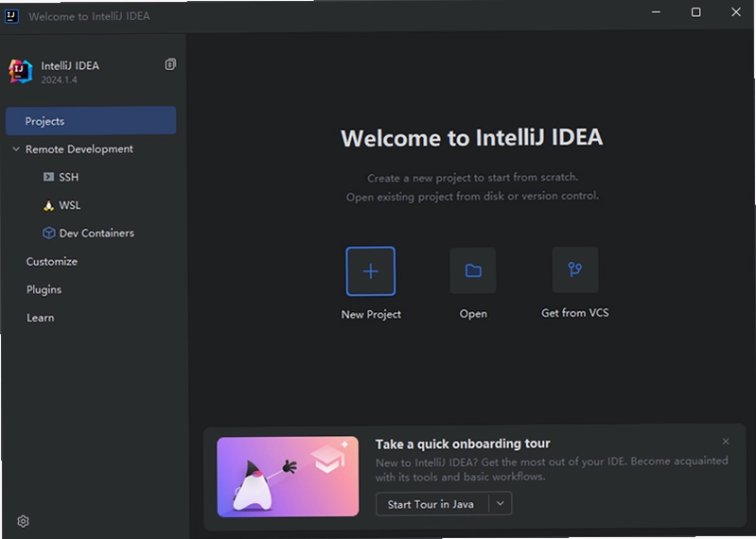Dismiss the onboarding tour banner
The width and height of the screenshot is (756, 539).
click(726, 442)
